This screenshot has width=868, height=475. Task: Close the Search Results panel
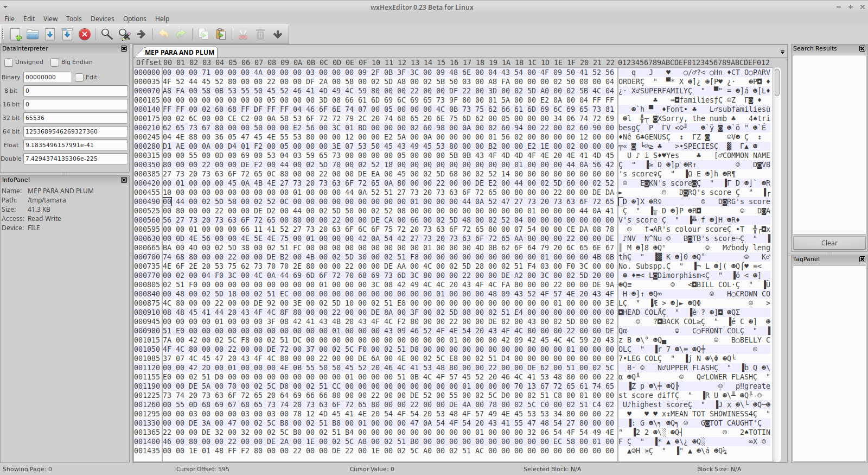click(862, 48)
